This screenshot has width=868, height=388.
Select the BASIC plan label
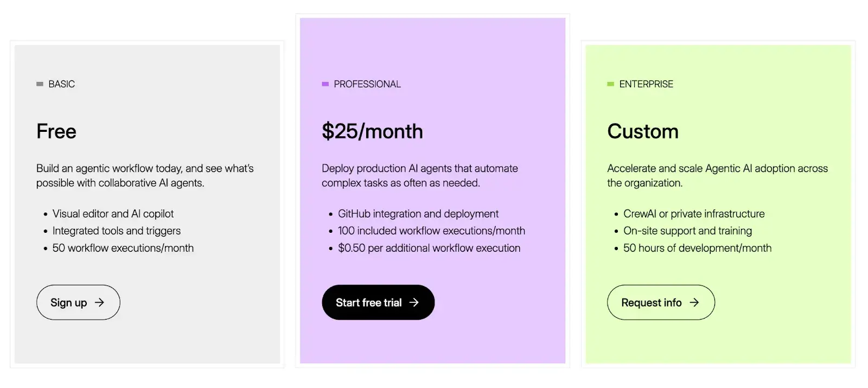pyautogui.click(x=61, y=84)
